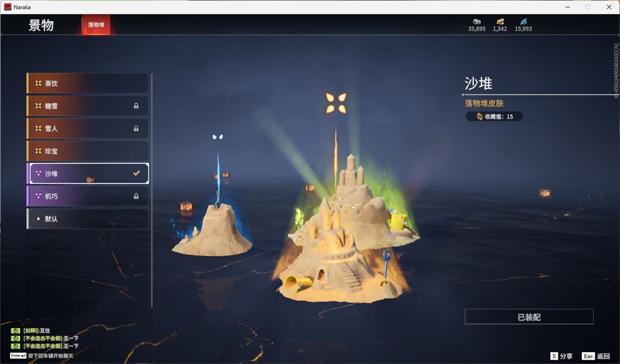Click the chat input hint 按下回车键开始聊天
This screenshot has width=620, height=364.
(x=50, y=356)
